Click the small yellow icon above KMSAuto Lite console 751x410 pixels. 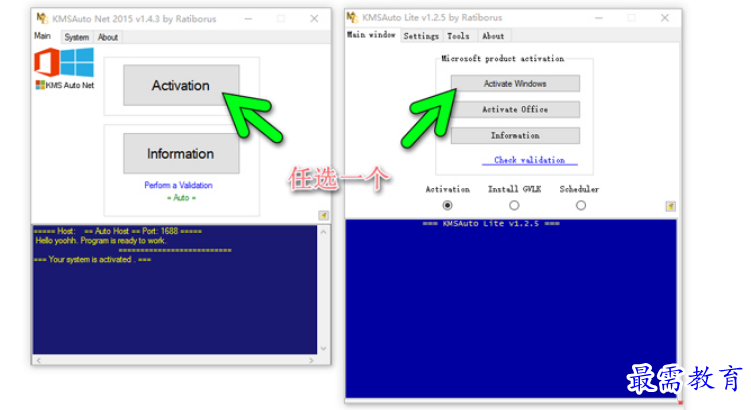(x=671, y=206)
